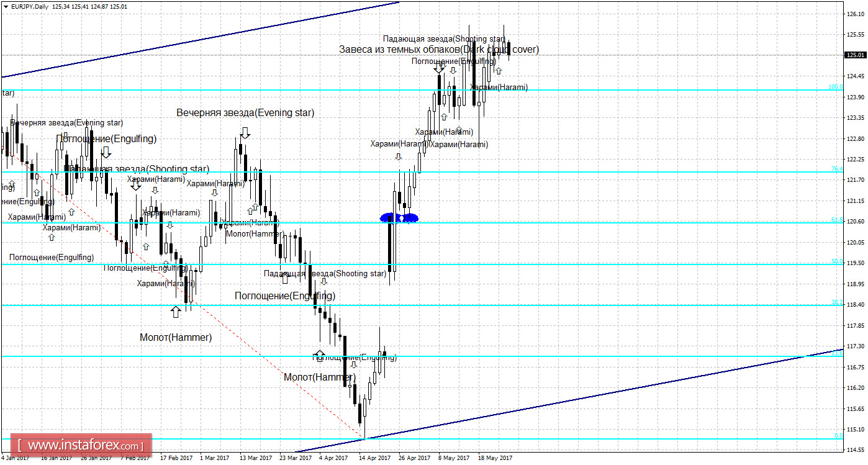
Task: Select the small January Вечерняя звезда(Evening star) label
Action: pos(66,123)
